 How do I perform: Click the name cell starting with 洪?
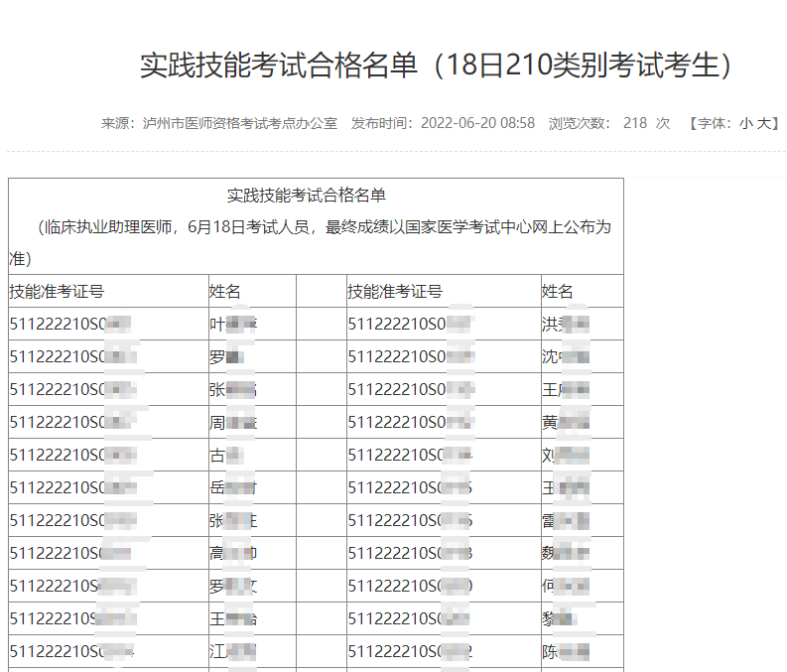click(x=566, y=325)
